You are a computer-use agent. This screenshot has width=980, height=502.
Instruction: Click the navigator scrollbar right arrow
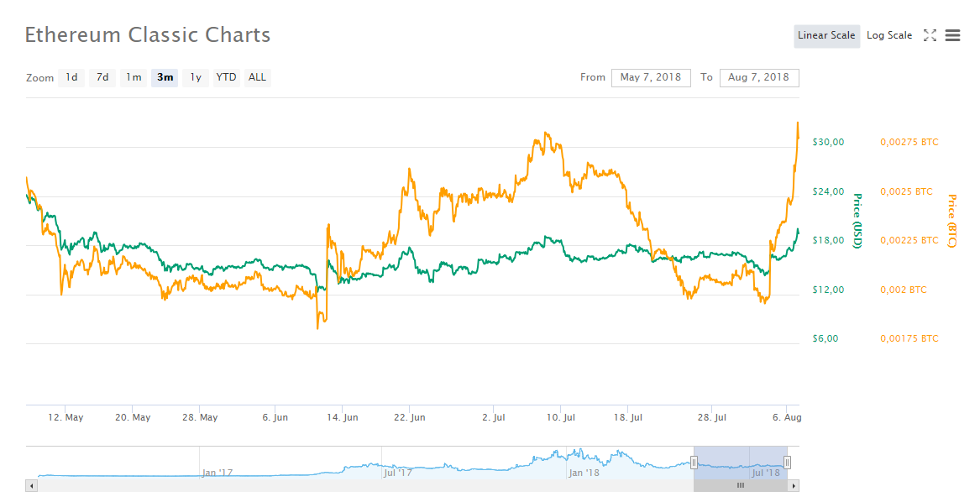coord(794,485)
